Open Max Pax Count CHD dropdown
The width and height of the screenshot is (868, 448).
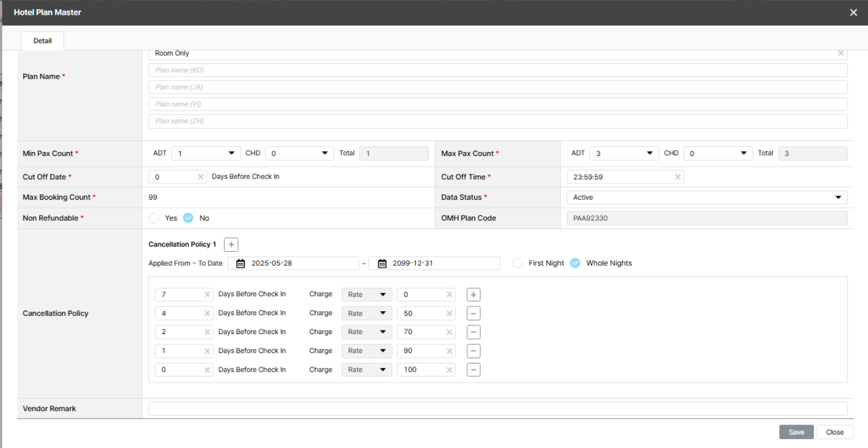tap(718, 153)
